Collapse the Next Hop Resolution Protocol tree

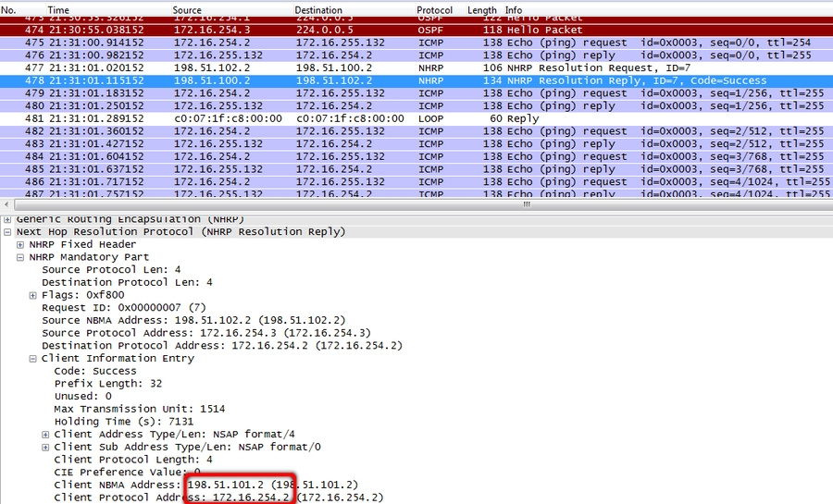pyautogui.click(x=8, y=231)
